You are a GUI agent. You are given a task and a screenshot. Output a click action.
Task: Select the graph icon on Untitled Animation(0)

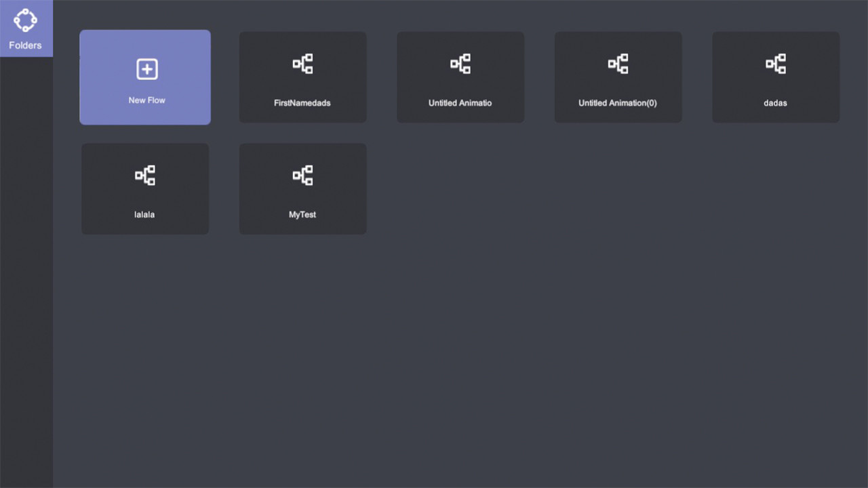618,64
